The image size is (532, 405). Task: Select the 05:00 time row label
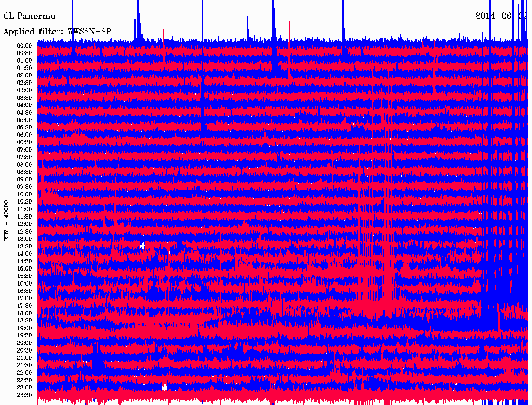(24, 120)
